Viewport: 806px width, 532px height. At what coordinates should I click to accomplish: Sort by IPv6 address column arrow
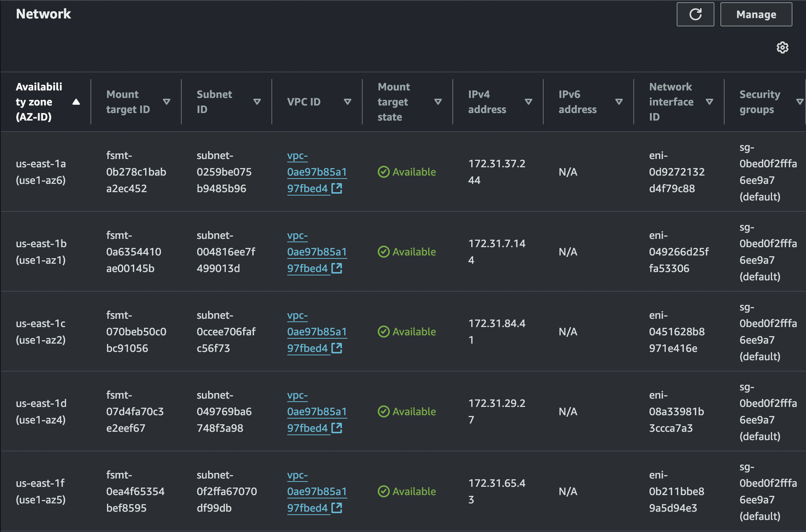point(619,102)
